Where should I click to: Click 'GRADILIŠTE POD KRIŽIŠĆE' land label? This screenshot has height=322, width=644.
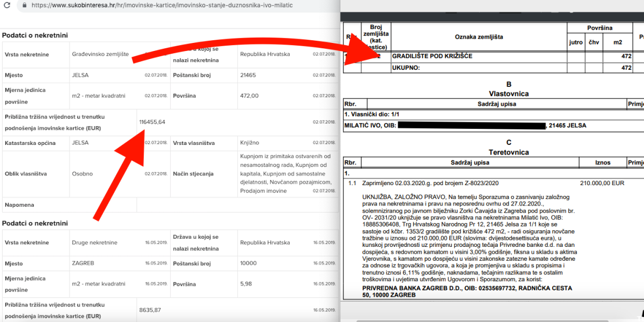click(433, 56)
